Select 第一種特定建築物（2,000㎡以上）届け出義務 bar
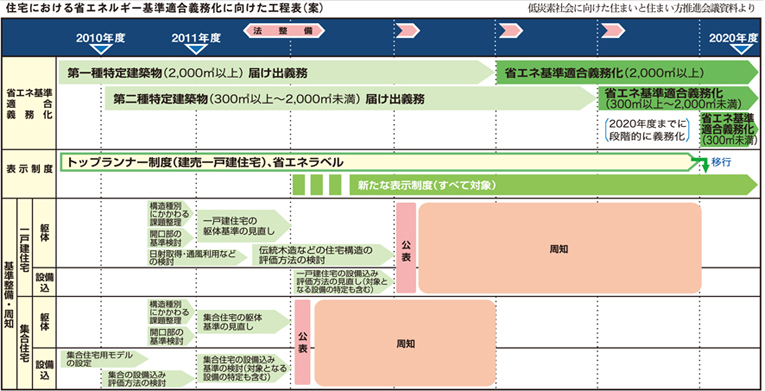This screenshot has width=765, height=391. (x=277, y=73)
